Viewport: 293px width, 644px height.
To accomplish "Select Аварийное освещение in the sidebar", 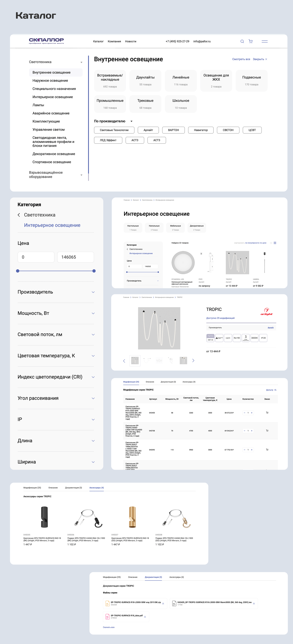I will pyautogui.click(x=51, y=113).
